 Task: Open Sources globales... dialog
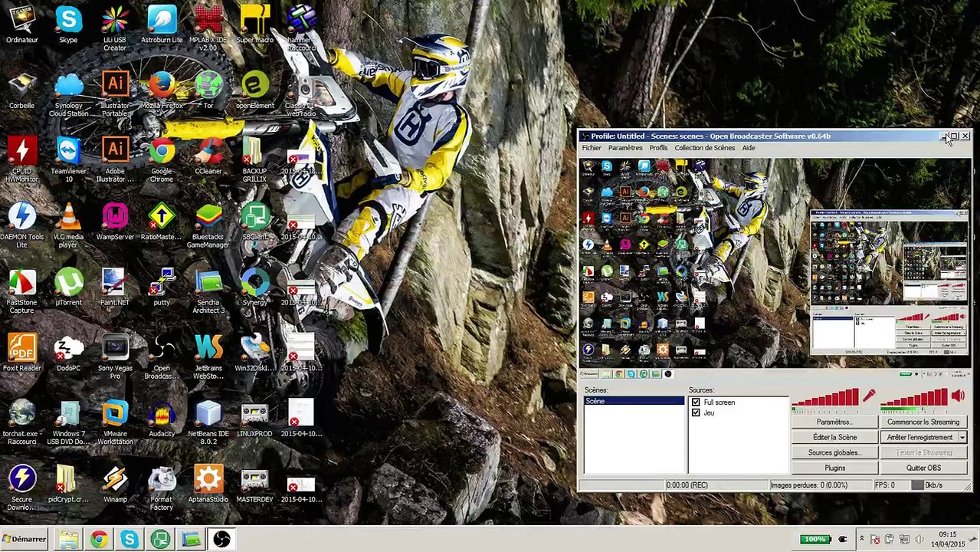point(834,452)
